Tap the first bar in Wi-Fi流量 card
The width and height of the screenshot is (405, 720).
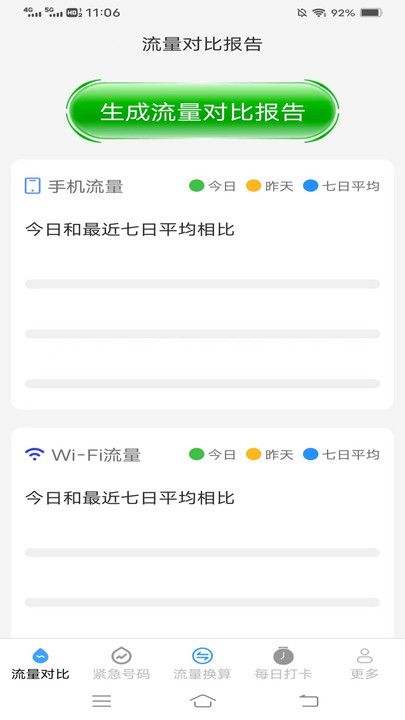(x=202, y=552)
